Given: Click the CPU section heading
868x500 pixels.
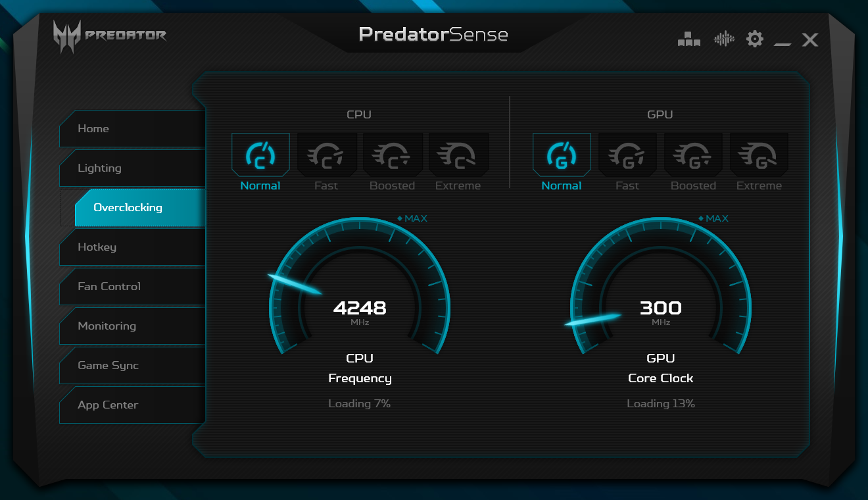Looking at the screenshot, I should click(359, 114).
